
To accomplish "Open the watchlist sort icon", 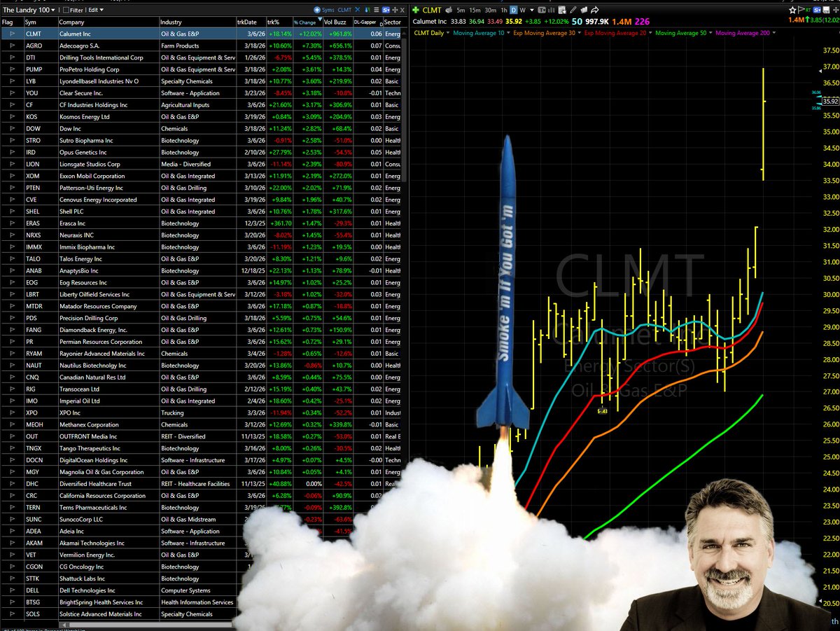I will [367, 10].
